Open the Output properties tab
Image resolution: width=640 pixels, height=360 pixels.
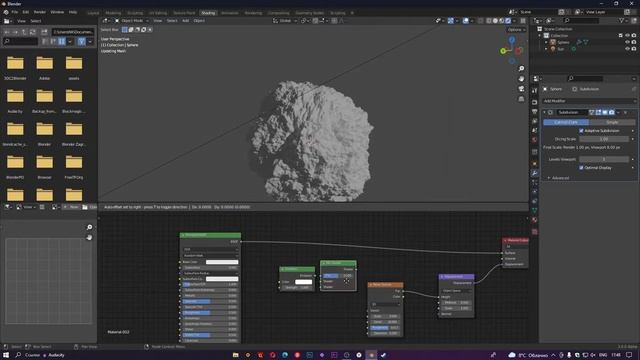[535, 111]
